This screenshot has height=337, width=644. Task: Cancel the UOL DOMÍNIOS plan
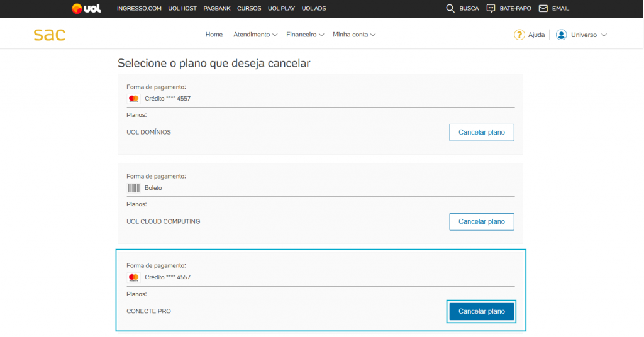tap(481, 133)
